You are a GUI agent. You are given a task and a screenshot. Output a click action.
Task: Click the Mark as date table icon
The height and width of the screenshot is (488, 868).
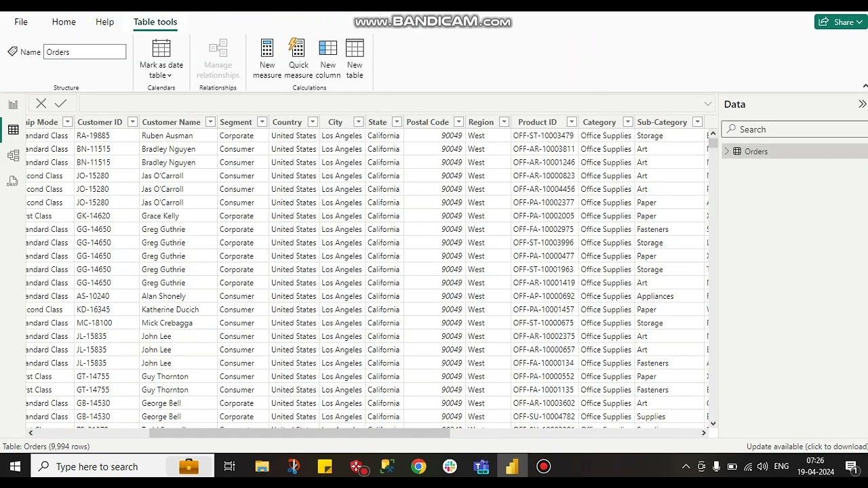[161, 49]
